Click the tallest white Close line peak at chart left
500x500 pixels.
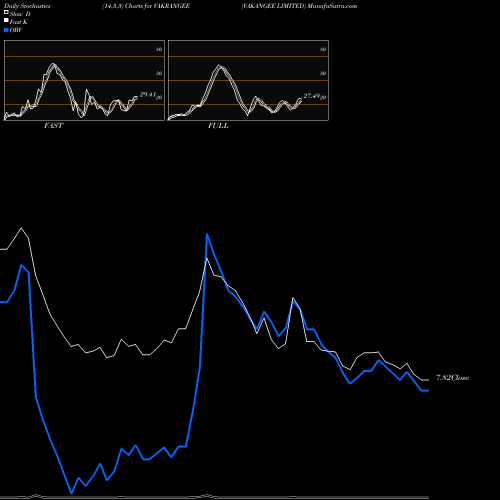coord(21,228)
